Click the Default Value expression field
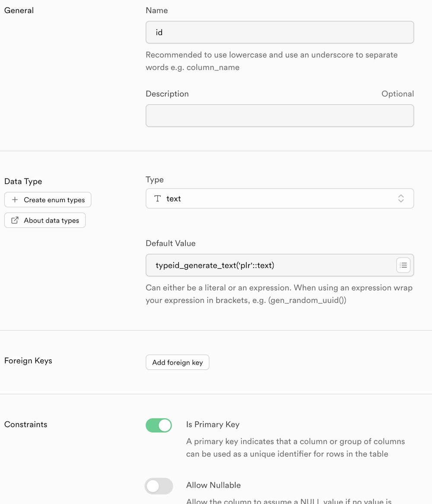Screen dimensions: 432x504 point(270,265)
